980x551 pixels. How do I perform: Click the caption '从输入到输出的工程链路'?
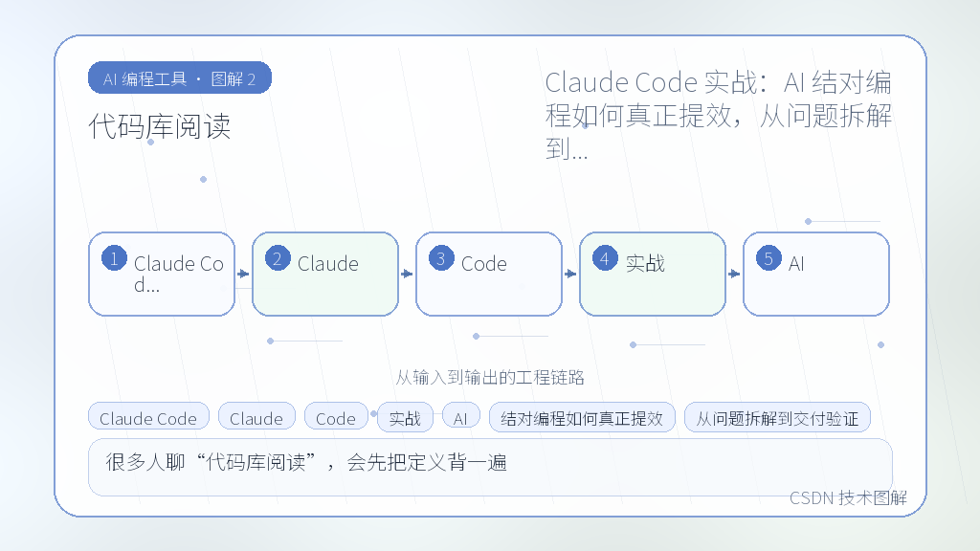click(490, 377)
